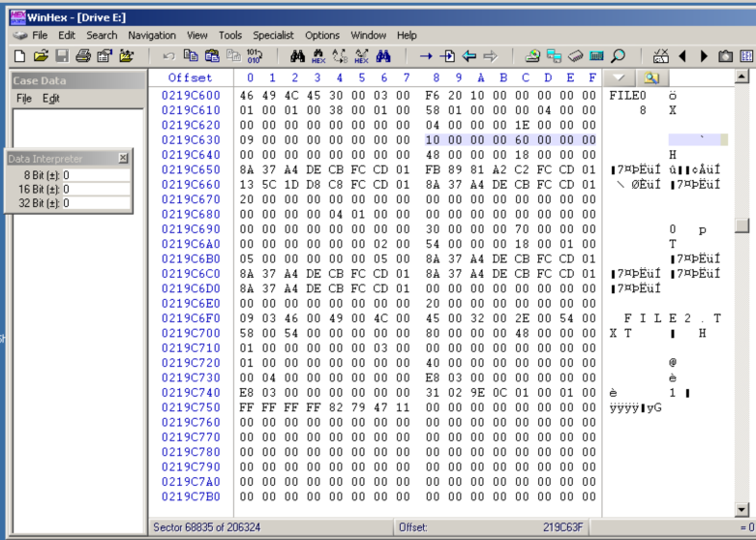Click the Go To Offset arrow icon
This screenshot has height=540, width=756.
coord(426,56)
